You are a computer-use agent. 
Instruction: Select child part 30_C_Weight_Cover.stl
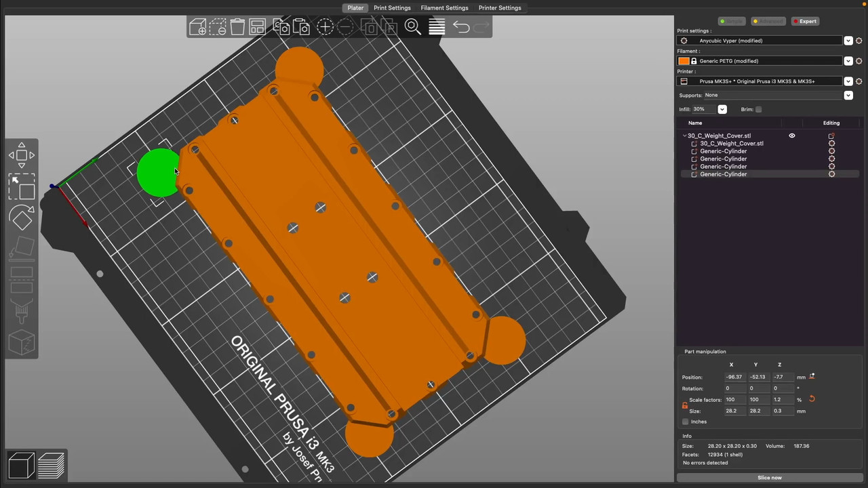pyautogui.click(x=732, y=144)
